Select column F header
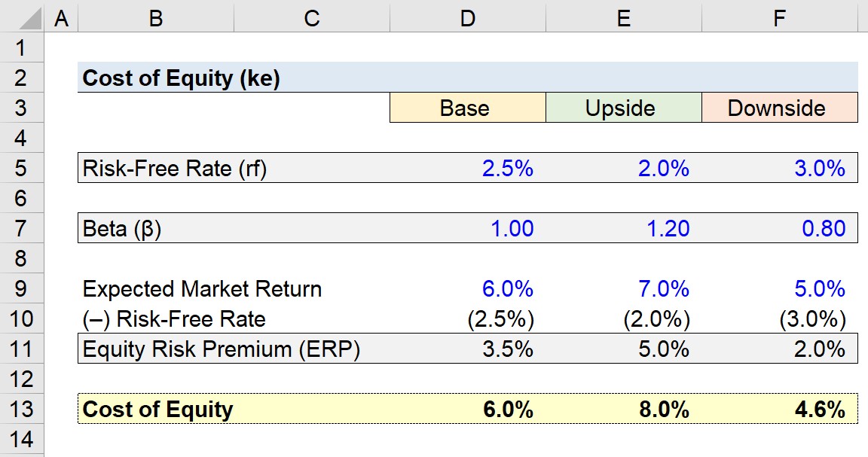Image resolution: width=868 pixels, height=457 pixels. pyautogui.click(x=779, y=17)
